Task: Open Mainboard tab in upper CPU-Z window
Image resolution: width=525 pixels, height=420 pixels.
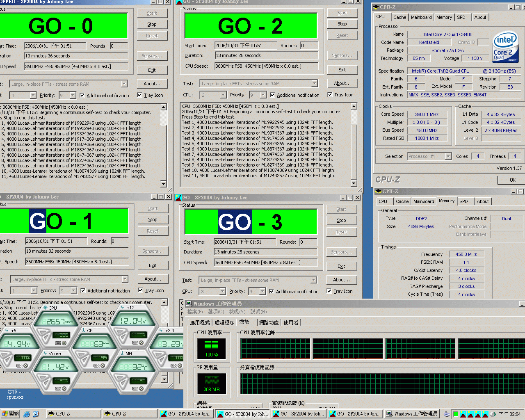Action: coord(421,17)
